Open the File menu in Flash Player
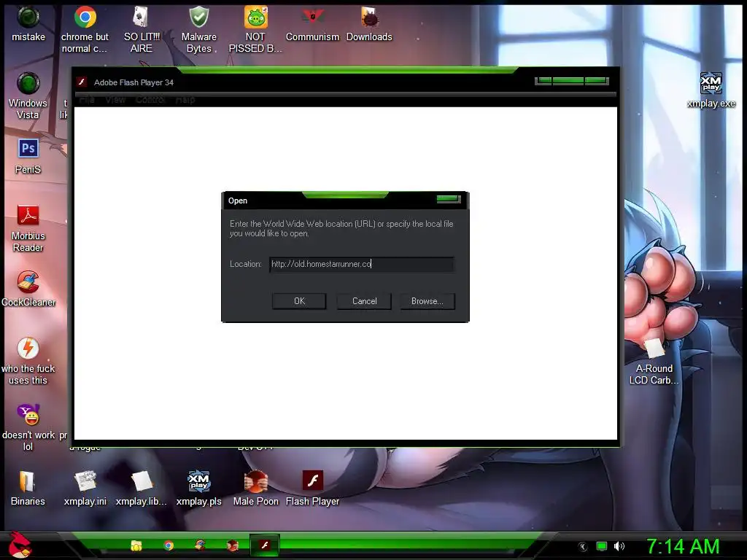Viewport: 747px width, 560px height. [x=87, y=99]
